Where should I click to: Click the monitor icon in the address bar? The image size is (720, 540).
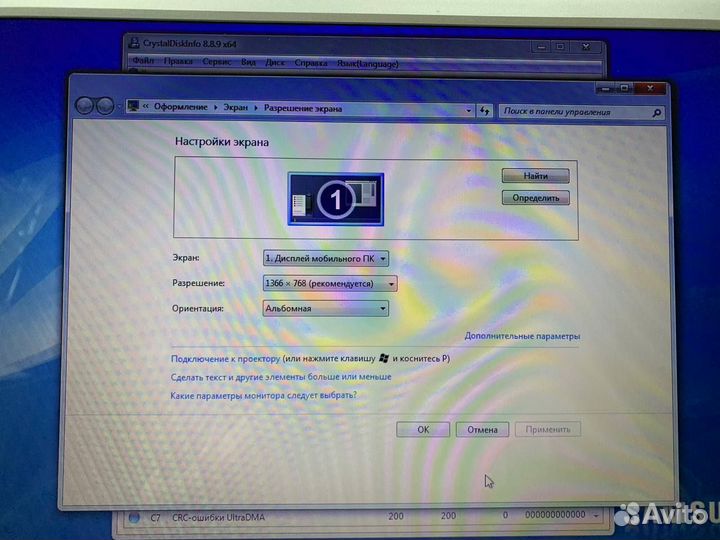[134, 106]
